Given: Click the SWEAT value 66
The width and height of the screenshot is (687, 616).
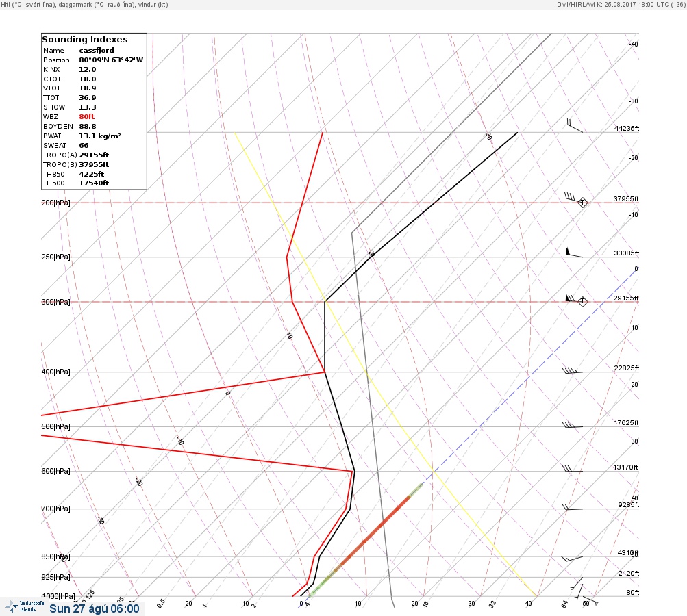Looking at the screenshot, I should [84, 146].
